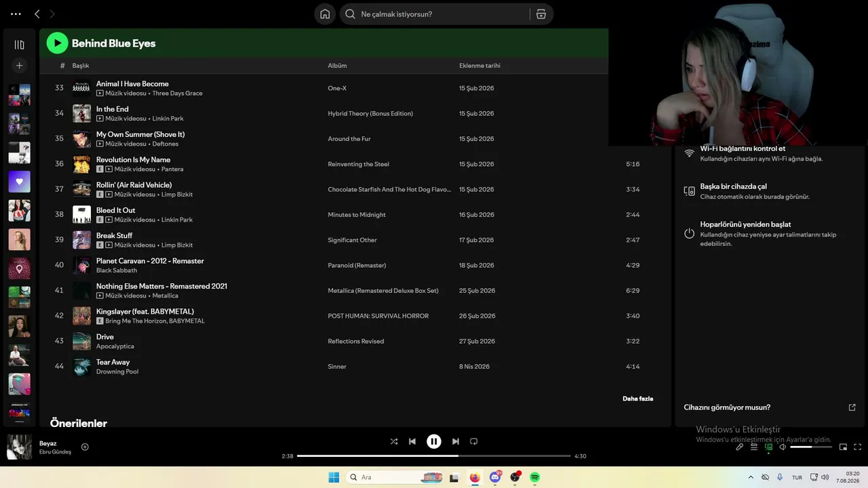Toggle the Connect to a device panel
Screen dimensions: 868x488
click(768, 447)
